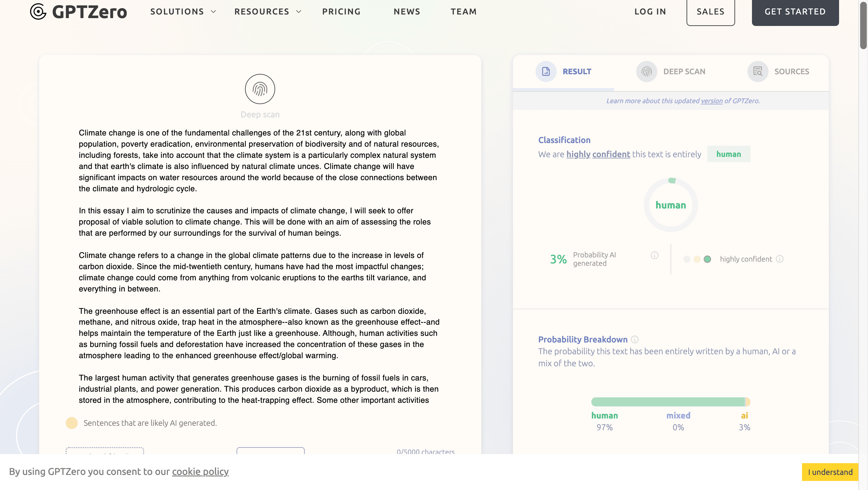
Task: Click the Deep scan fingerprint icon
Action: pos(260,89)
